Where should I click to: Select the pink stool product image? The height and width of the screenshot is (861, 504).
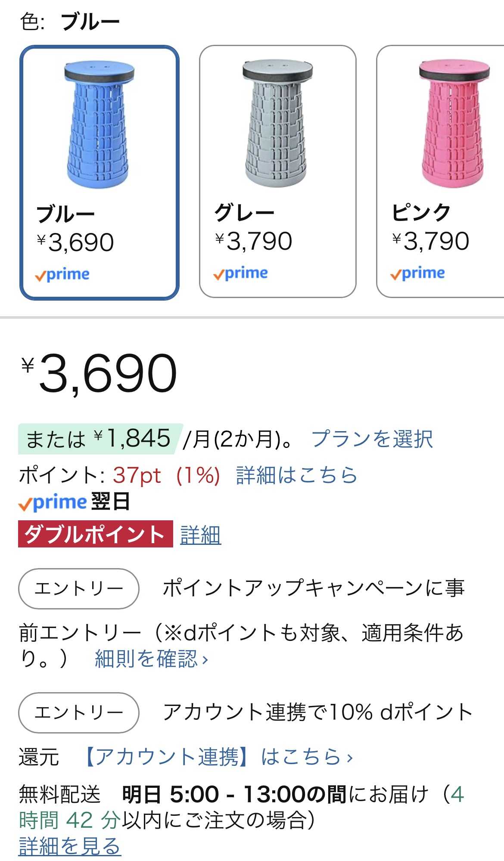[454, 124]
